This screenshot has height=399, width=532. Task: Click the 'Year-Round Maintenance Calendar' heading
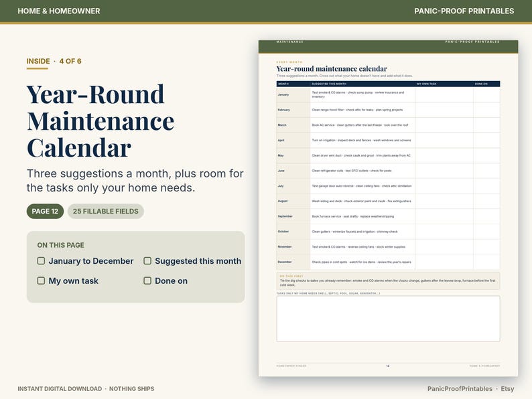point(101,121)
